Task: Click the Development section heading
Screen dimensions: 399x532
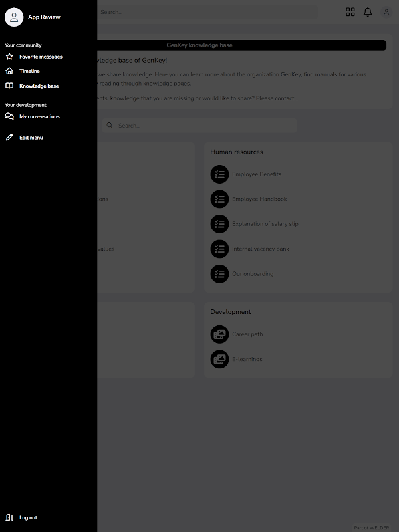Action: [231, 312]
